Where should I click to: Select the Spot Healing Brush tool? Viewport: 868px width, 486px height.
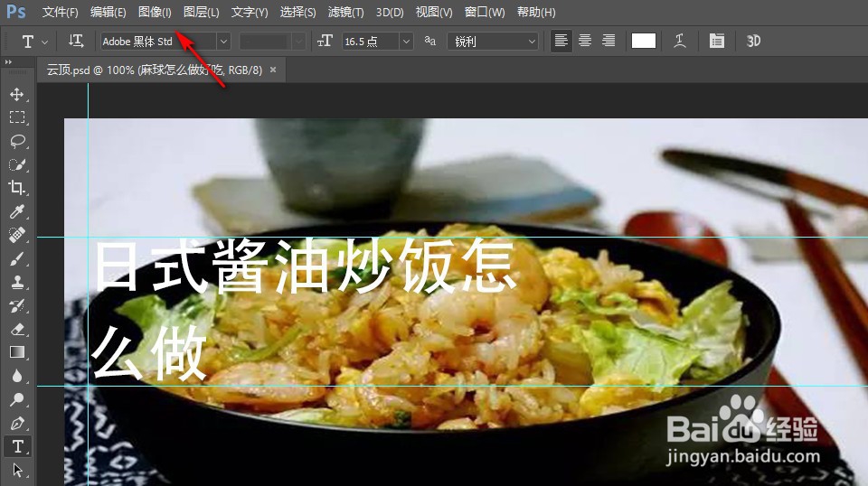16,235
